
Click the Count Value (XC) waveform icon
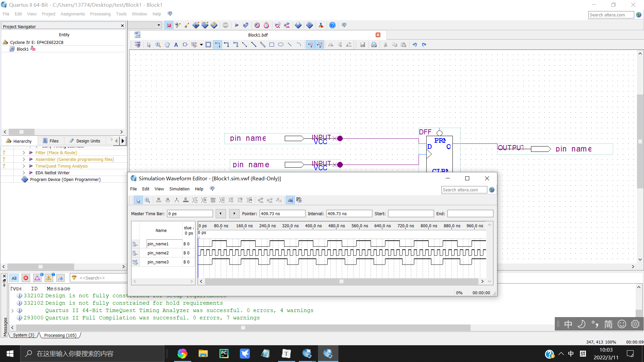(222, 200)
